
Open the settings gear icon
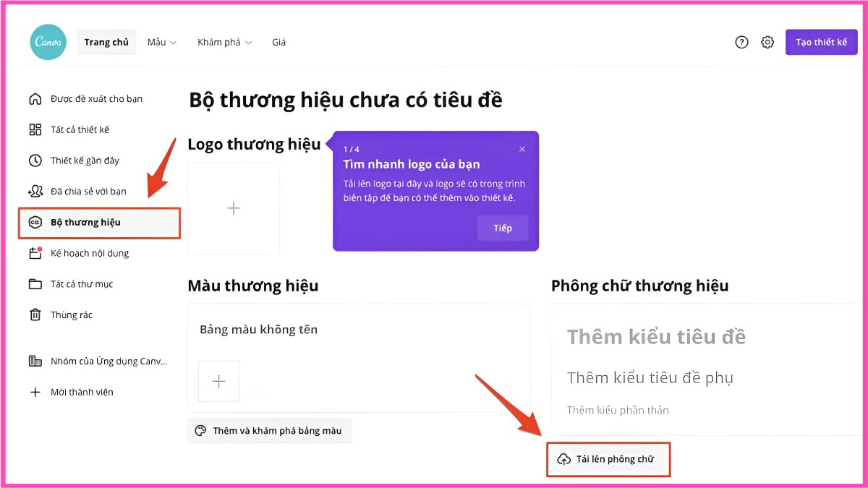pyautogui.click(x=767, y=42)
